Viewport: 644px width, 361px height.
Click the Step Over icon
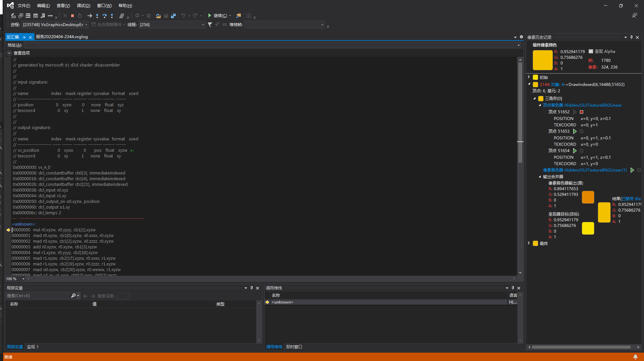tap(105, 16)
